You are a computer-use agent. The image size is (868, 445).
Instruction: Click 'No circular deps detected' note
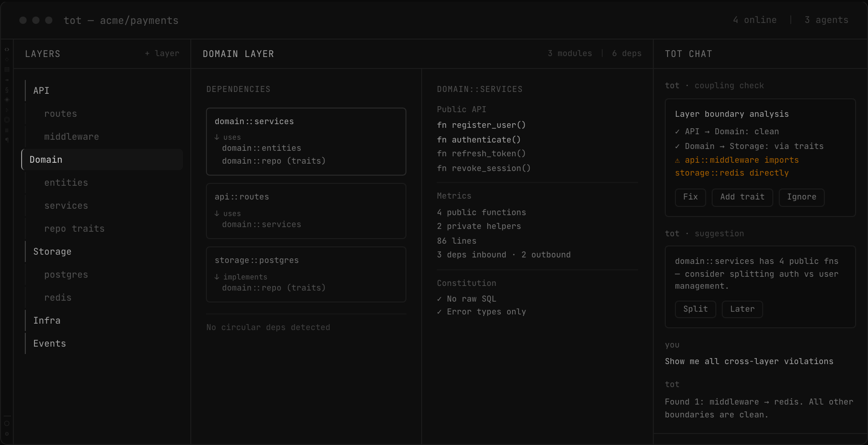click(x=268, y=327)
